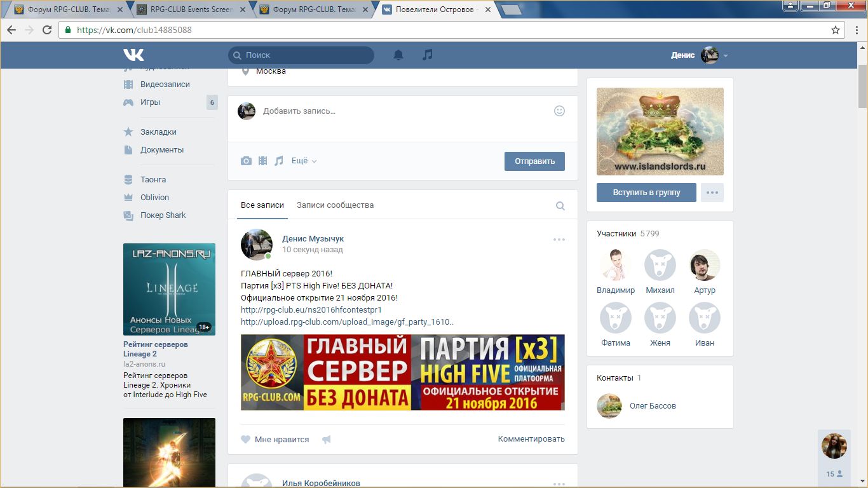Expand the Ещё attachments dropdown
868x488 pixels.
click(304, 161)
